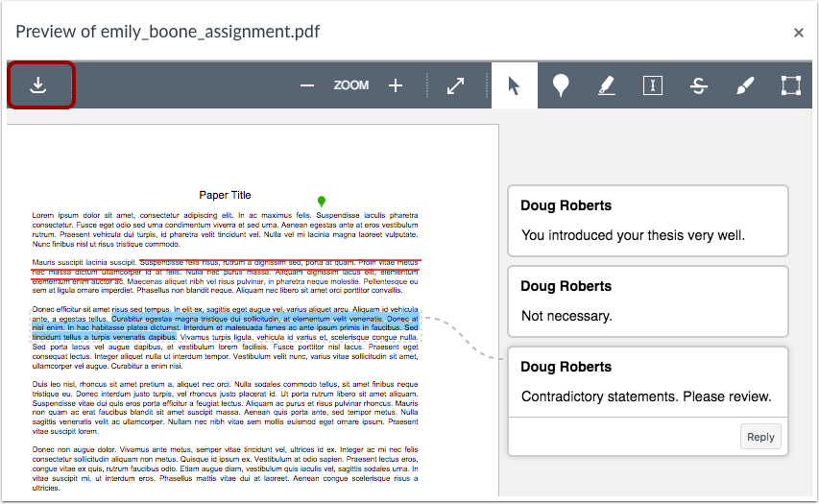819x504 pixels.
Task: Click the paragraph starting 'Duis leo nisl'
Action: click(x=225, y=407)
